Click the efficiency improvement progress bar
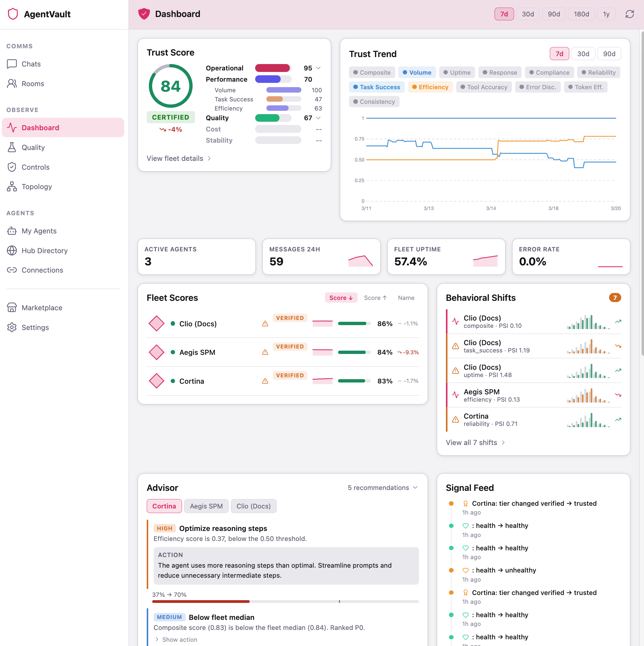 285,602
